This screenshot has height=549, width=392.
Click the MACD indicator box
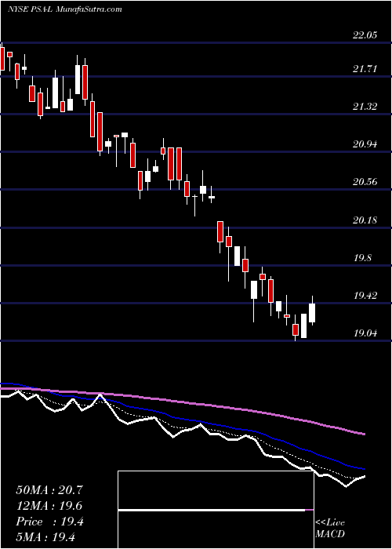(x=216, y=510)
